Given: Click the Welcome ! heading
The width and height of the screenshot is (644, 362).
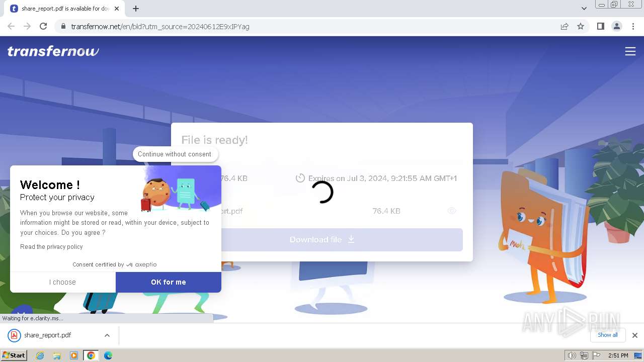Looking at the screenshot, I should tap(50, 185).
